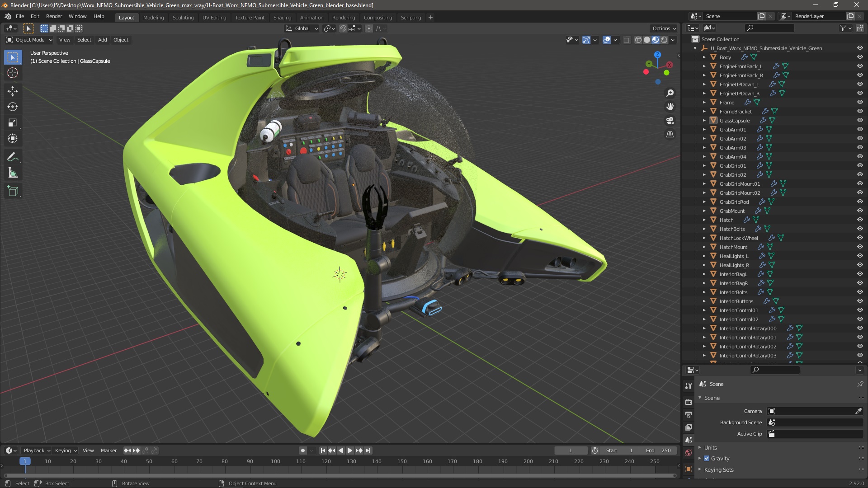
Task: Expand the GrabMount tree row
Action: pyautogui.click(x=704, y=211)
